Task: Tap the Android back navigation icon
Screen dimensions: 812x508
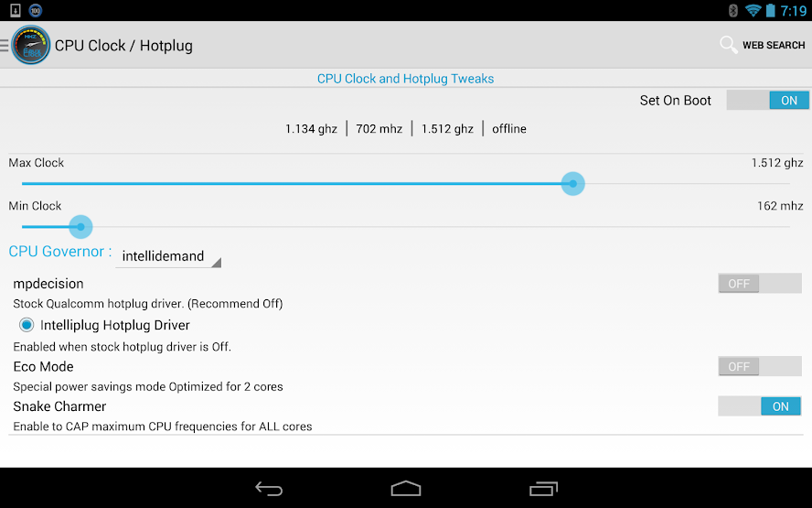Action: pos(269,488)
